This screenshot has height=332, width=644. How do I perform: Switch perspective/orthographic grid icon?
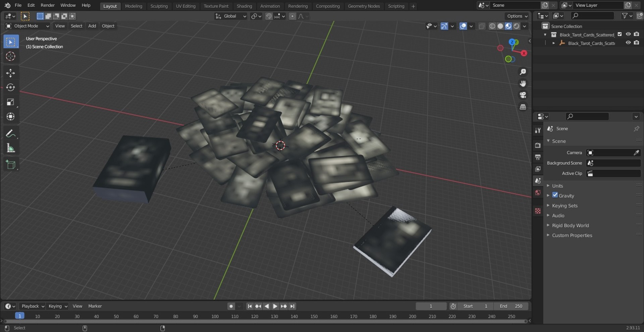(523, 107)
